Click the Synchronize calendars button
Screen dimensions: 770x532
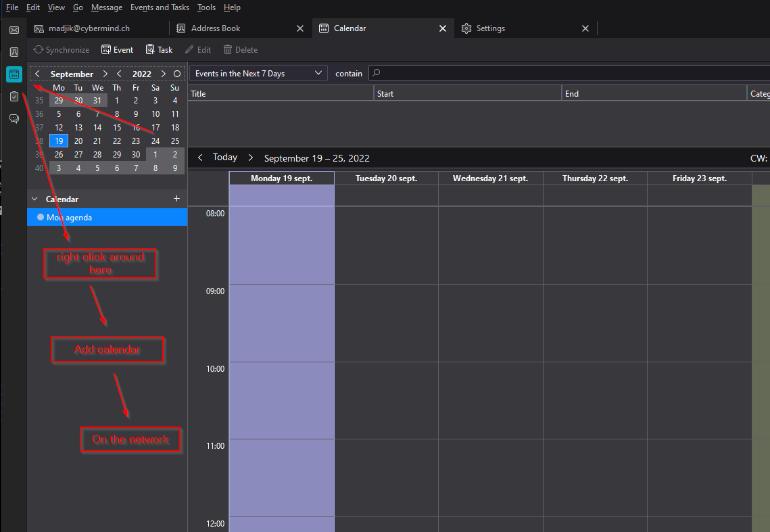coord(62,50)
